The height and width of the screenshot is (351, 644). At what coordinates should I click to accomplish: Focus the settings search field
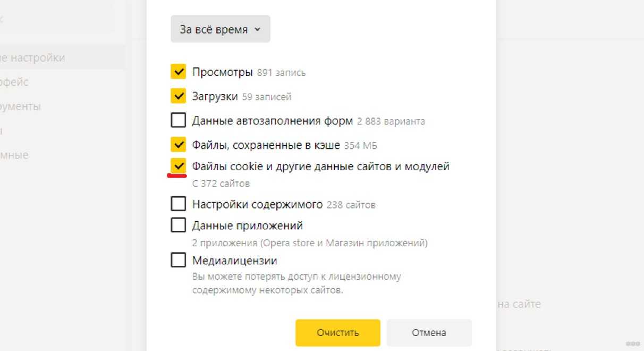[x=53, y=19]
